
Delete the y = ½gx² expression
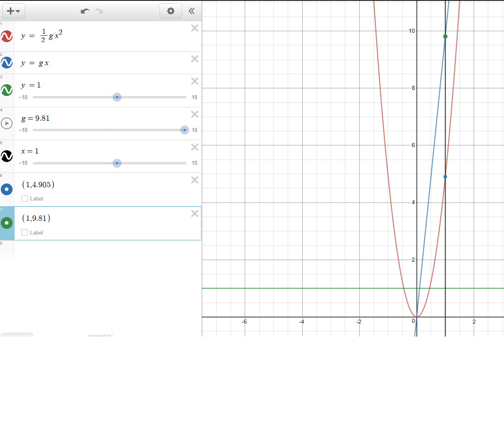(194, 28)
